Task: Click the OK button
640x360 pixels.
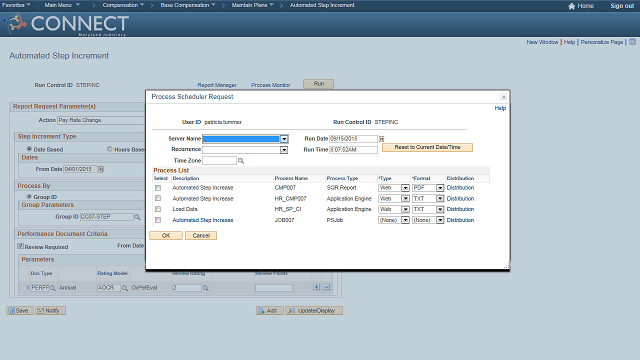Action: [x=166, y=236]
